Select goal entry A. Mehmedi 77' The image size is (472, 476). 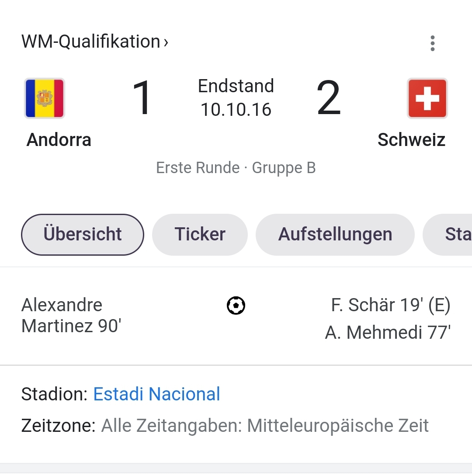(388, 332)
